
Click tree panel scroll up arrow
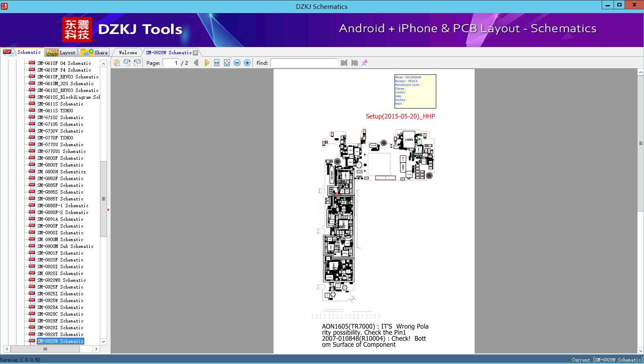coord(103,64)
